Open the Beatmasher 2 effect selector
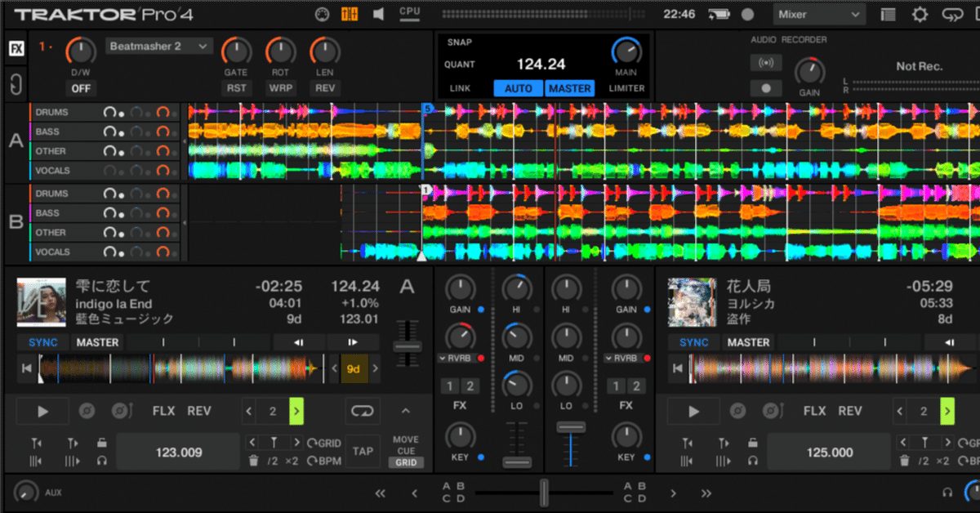980x513 pixels. (x=159, y=46)
